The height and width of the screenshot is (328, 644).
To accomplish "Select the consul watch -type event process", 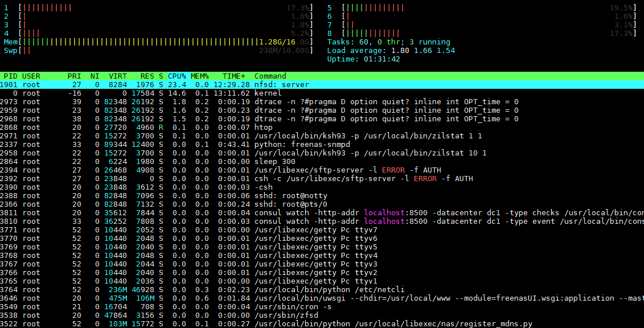I will (322, 222).
